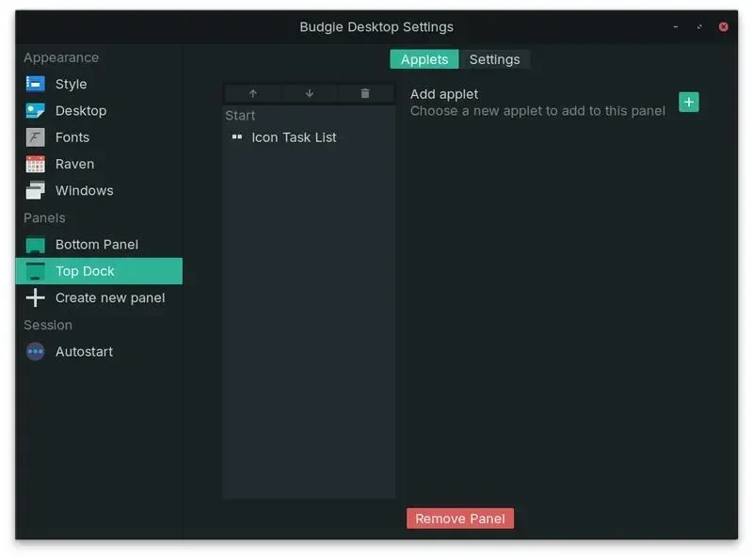Screen dimensions: 753x560
Task: Maximize the Budgie Desktop Settings window
Action: [x=699, y=27]
